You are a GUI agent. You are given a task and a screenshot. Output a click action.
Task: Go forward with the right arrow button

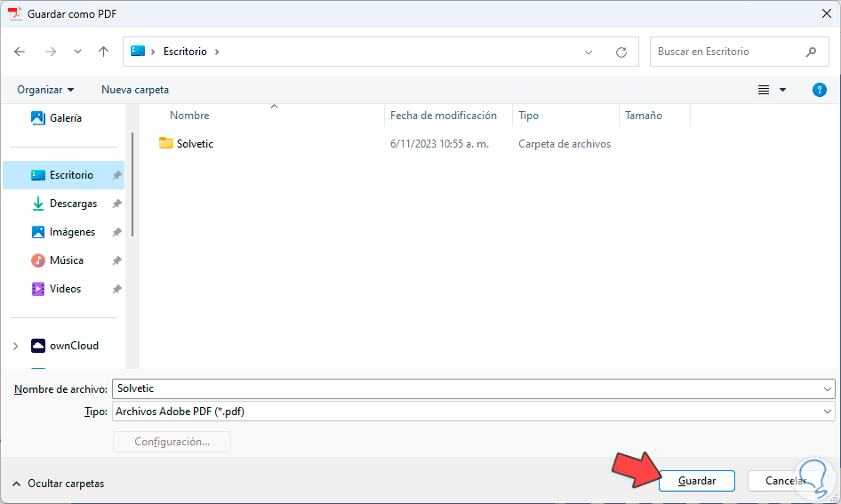click(x=51, y=52)
